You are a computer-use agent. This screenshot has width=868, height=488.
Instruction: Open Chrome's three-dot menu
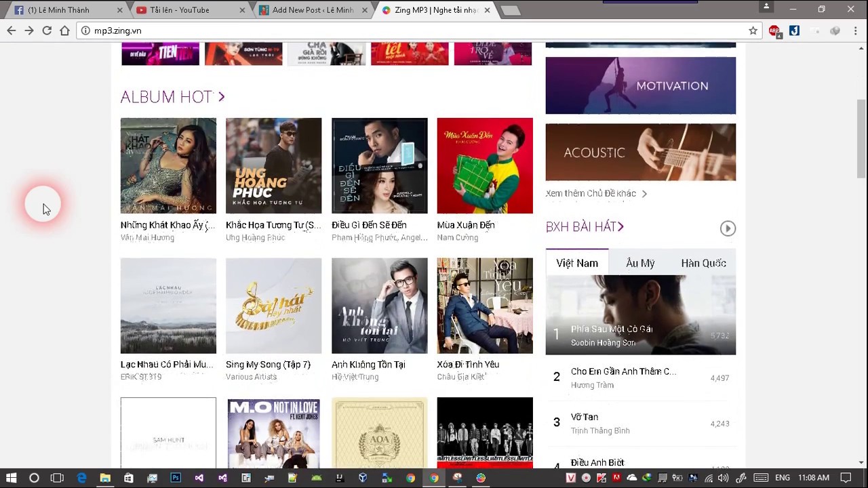coord(856,30)
